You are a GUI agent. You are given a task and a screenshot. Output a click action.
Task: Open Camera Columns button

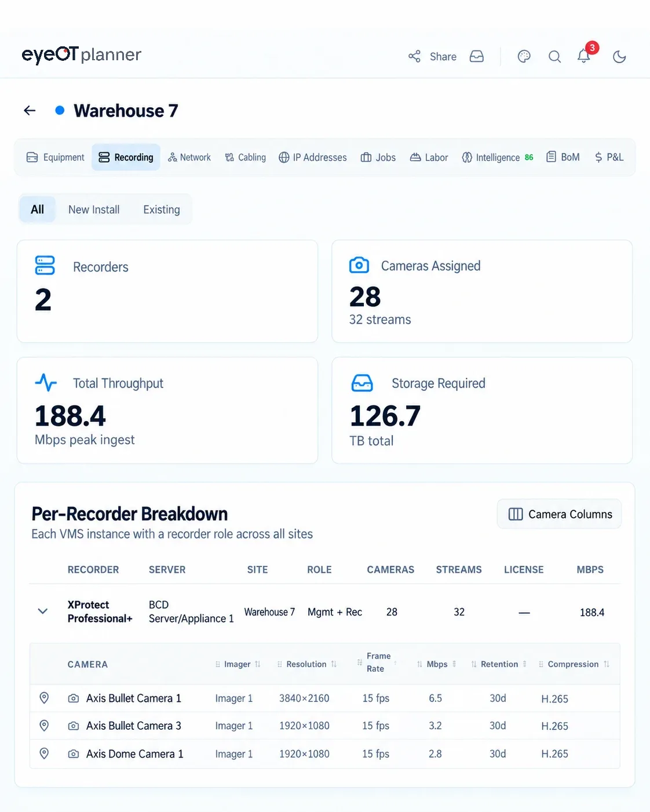point(560,514)
